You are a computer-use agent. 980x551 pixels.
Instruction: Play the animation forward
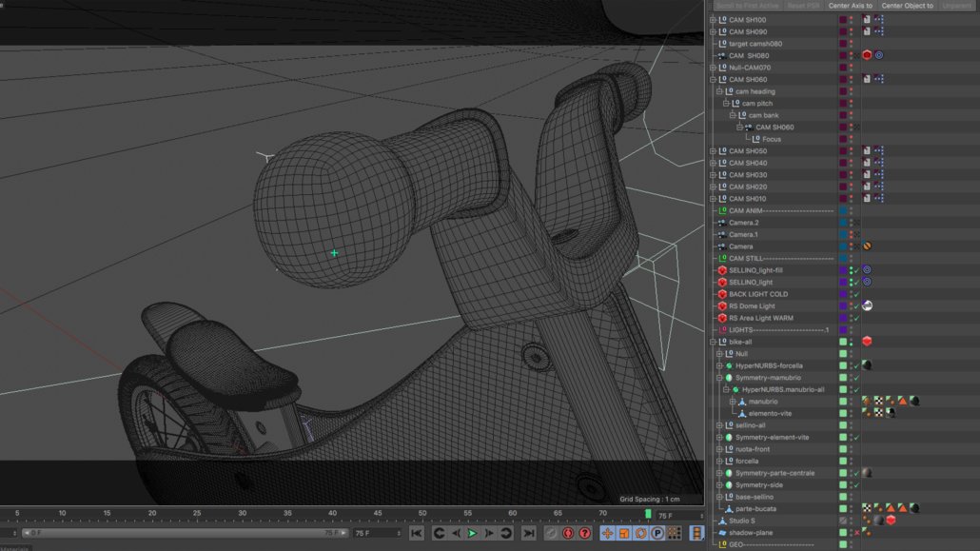click(473, 533)
